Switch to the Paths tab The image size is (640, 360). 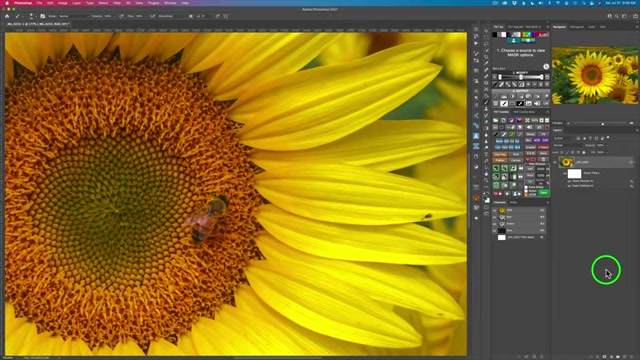[513, 202]
